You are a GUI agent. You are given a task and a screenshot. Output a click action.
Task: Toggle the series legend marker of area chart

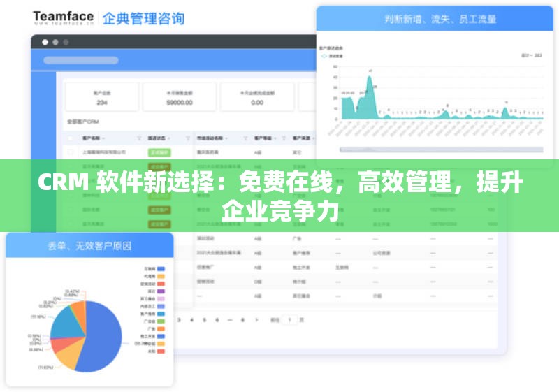[x=324, y=56]
